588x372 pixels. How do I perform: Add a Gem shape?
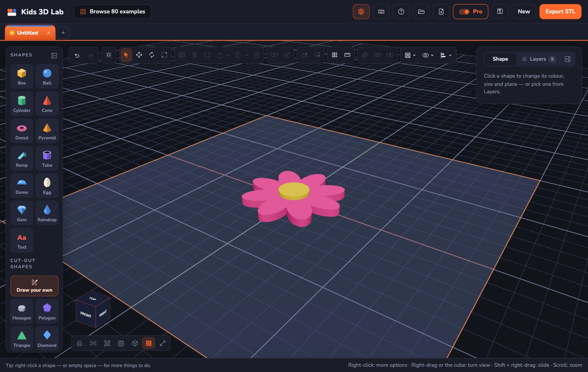pos(22,213)
